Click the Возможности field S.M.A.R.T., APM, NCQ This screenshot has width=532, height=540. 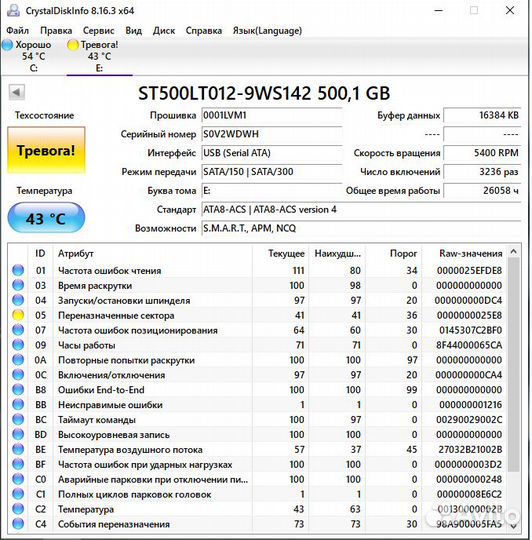[x=361, y=228]
